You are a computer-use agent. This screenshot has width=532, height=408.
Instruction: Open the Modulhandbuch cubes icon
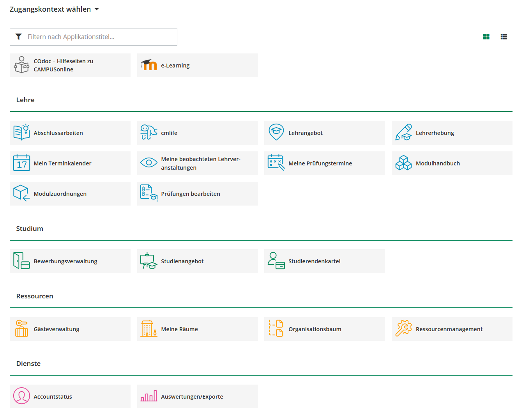[x=404, y=163]
